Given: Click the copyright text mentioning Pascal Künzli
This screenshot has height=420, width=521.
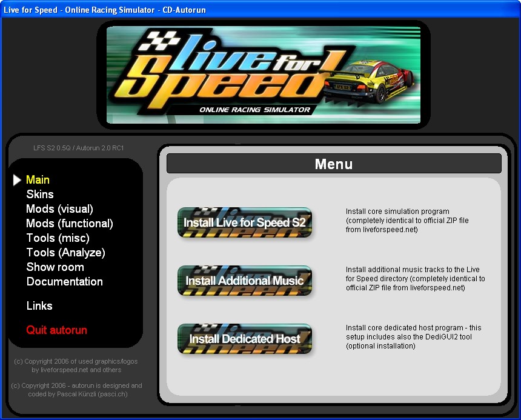Looking at the screenshot, I should (77, 390).
